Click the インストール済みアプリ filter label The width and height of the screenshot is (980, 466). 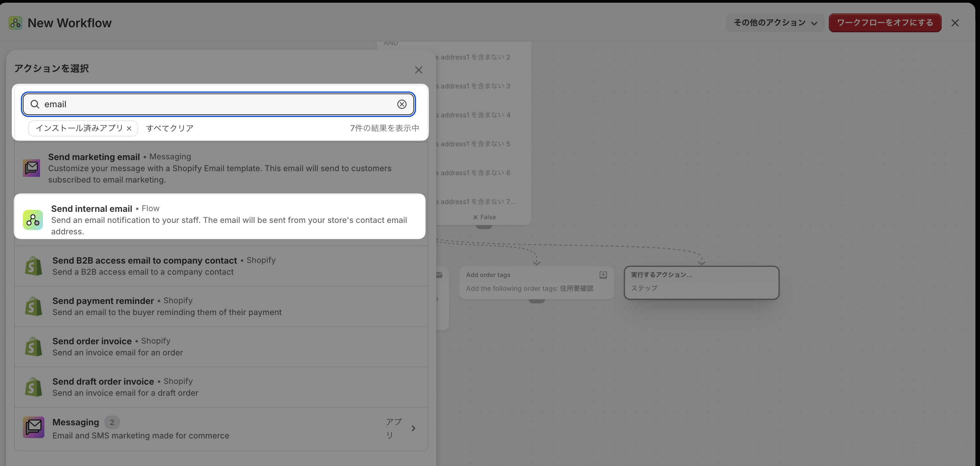click(79, 128)
